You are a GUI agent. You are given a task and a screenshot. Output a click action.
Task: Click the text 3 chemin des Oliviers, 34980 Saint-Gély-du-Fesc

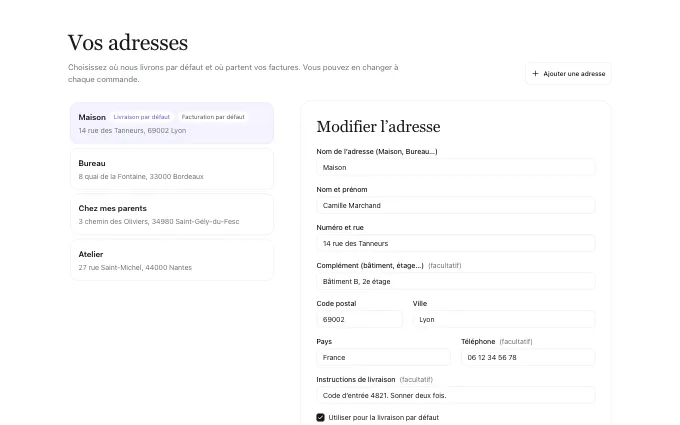(159, 222)
